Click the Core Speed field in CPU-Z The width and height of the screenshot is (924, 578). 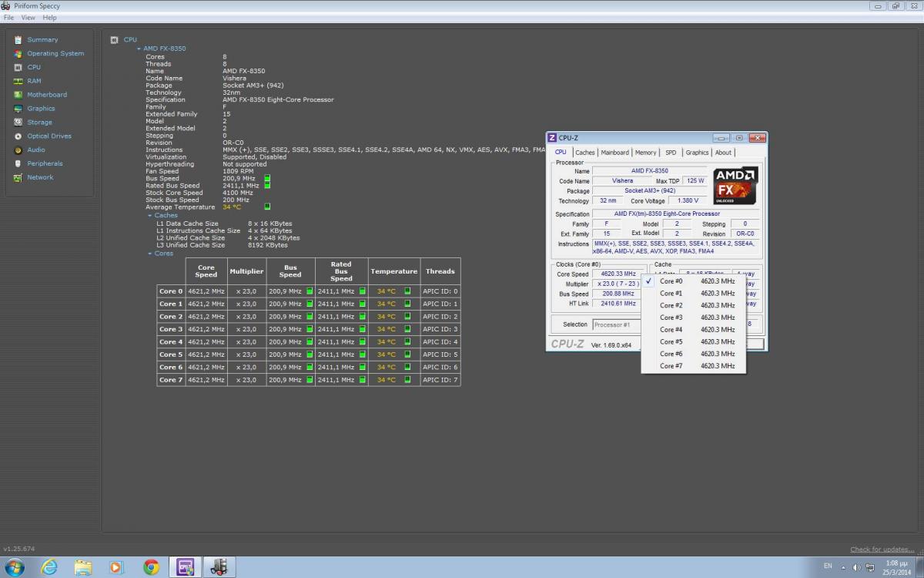pyautogui.click(x=619, y=274)
